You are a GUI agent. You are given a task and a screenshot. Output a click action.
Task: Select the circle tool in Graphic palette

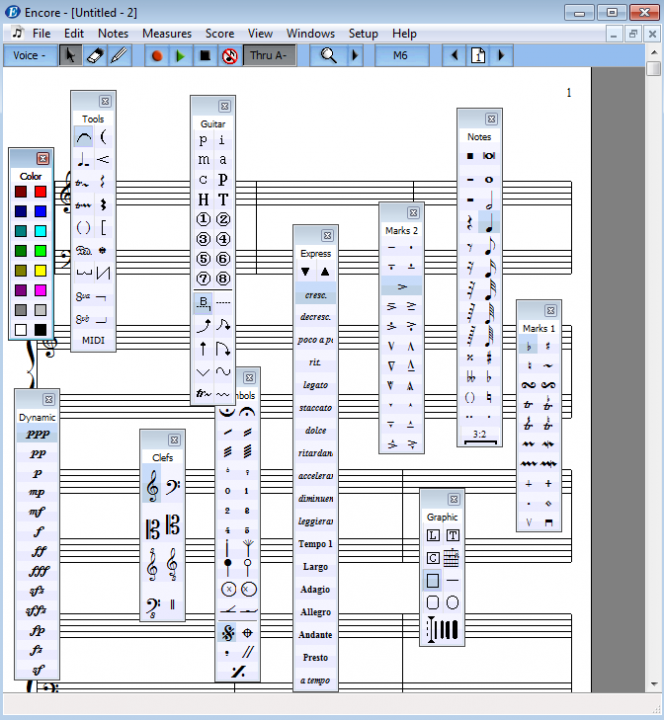click(452, 602)
